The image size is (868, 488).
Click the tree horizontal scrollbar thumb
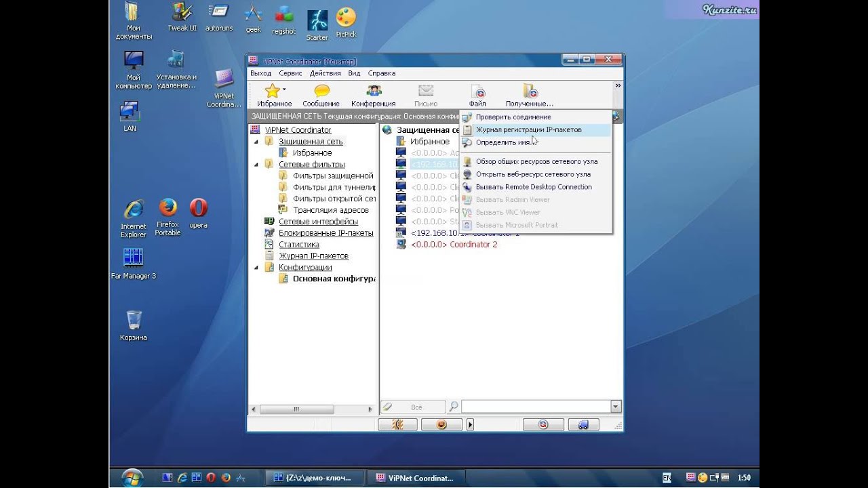coord(296,409)
